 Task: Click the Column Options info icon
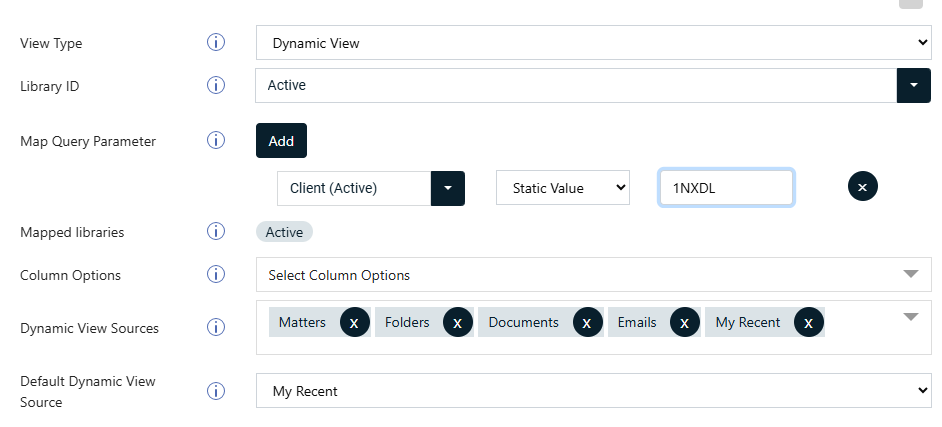215,274
